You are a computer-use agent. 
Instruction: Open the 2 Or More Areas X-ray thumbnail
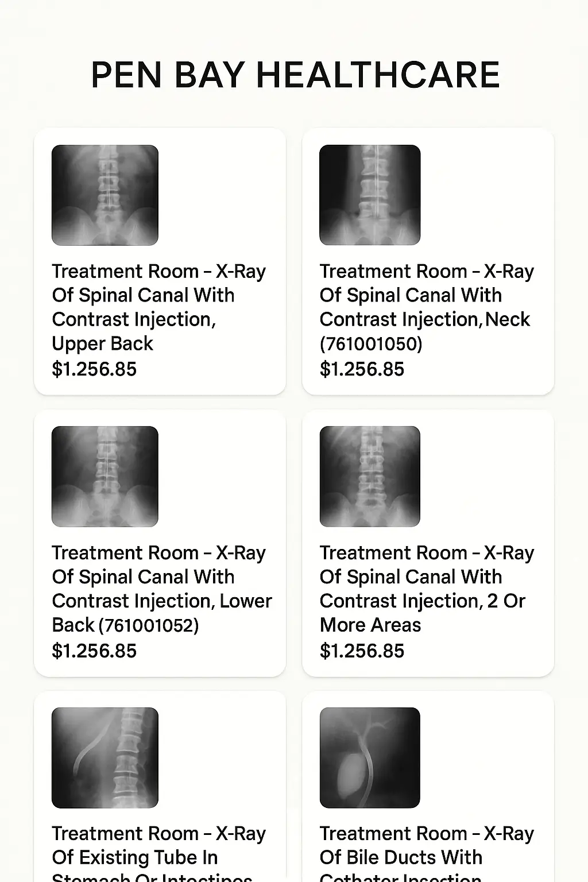coord(370,477)
